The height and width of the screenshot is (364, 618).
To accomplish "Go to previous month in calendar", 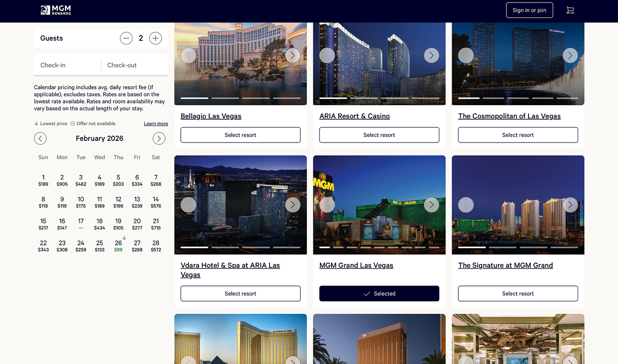I will [40, 138].
